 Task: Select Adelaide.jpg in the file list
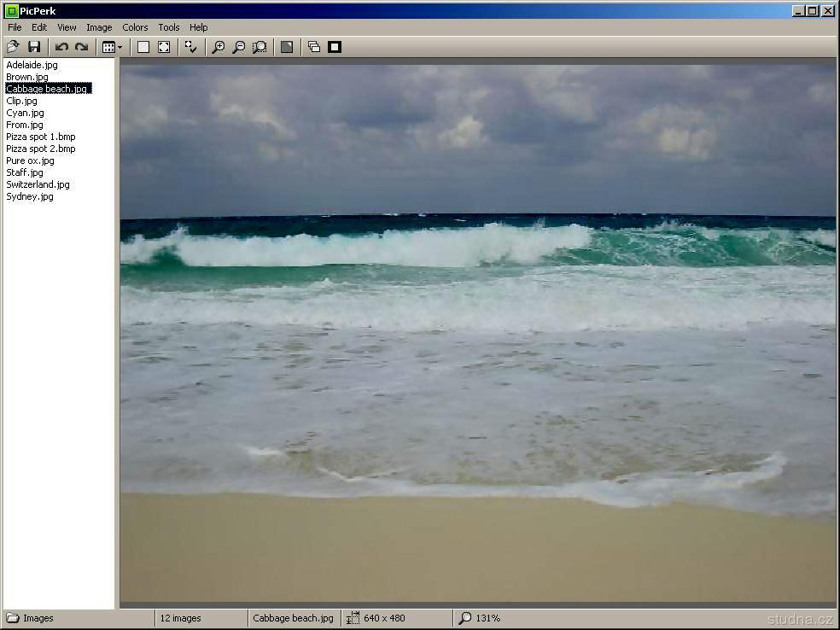(32, 65)
